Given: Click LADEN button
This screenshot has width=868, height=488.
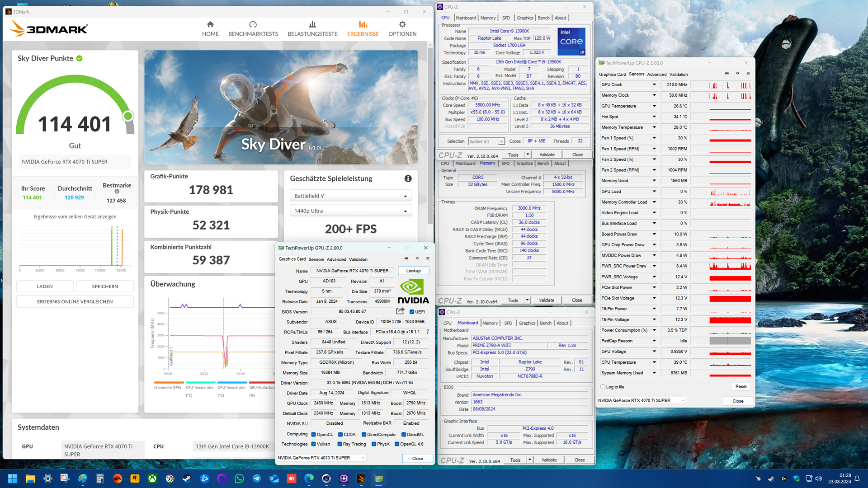Looking at the screenshot, I should 45,286.
